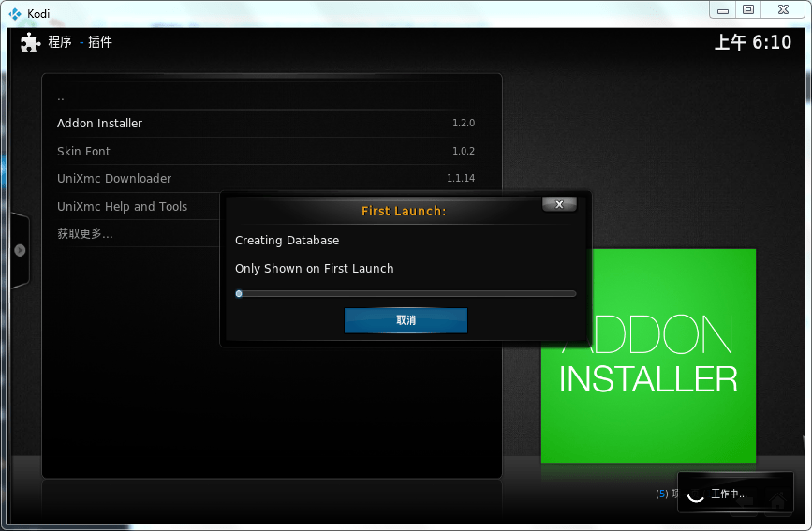Close the First Launch dialog with X
812x531 pixels.
pyautogui.click(x=559, y=204)
